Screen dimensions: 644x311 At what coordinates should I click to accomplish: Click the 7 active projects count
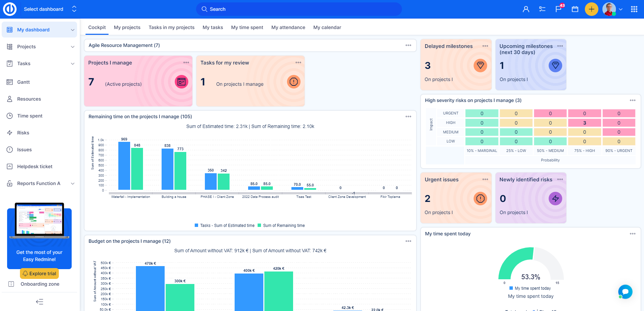pos(91,82)
